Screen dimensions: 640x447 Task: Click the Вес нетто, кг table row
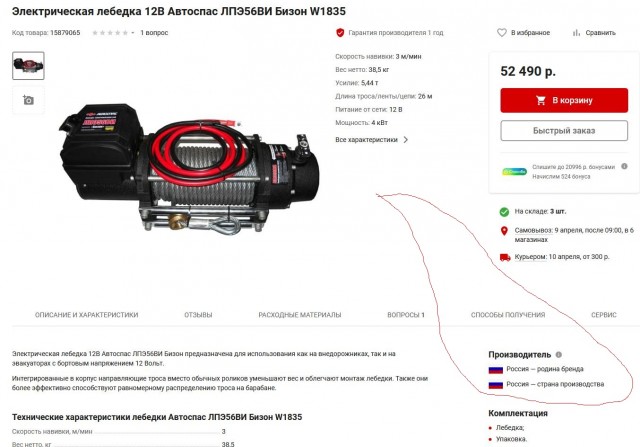123,444
